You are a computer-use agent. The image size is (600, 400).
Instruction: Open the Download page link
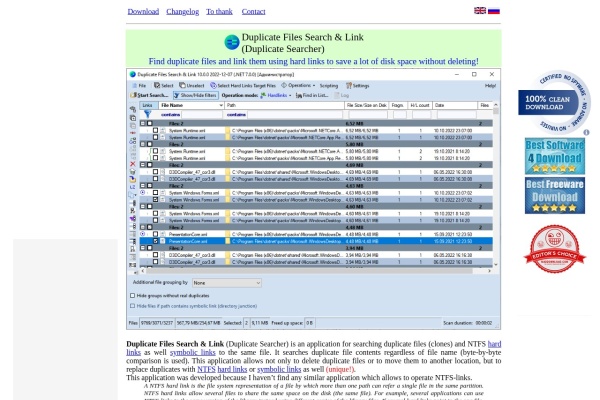point(143,11)
